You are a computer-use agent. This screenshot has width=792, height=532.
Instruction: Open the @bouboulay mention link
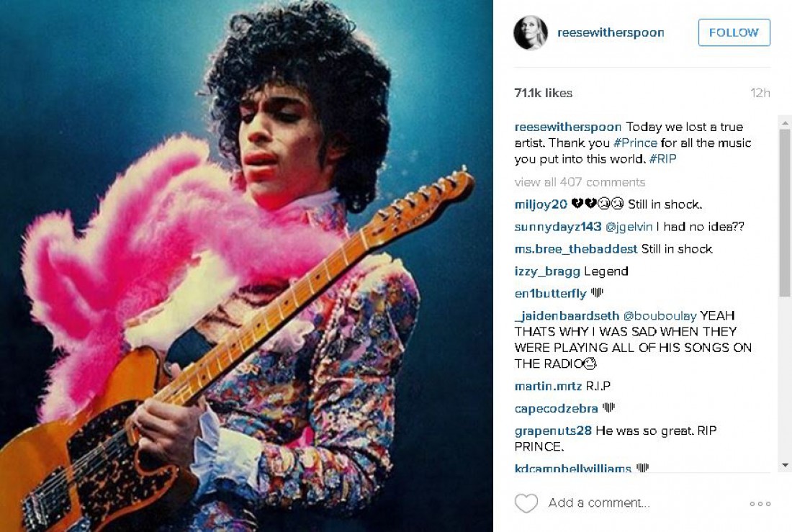[x=660, y=316]
